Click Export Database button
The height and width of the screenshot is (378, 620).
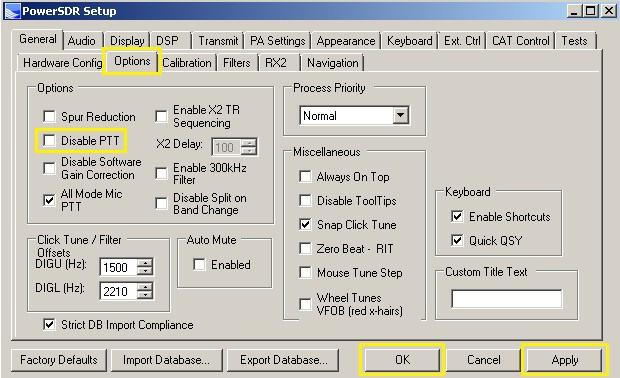tap(284, 360)
